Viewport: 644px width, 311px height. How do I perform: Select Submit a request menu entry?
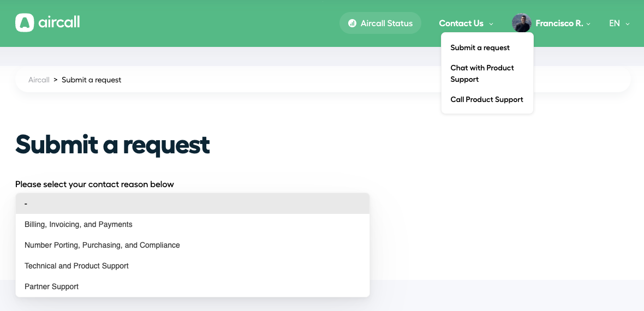480,47
